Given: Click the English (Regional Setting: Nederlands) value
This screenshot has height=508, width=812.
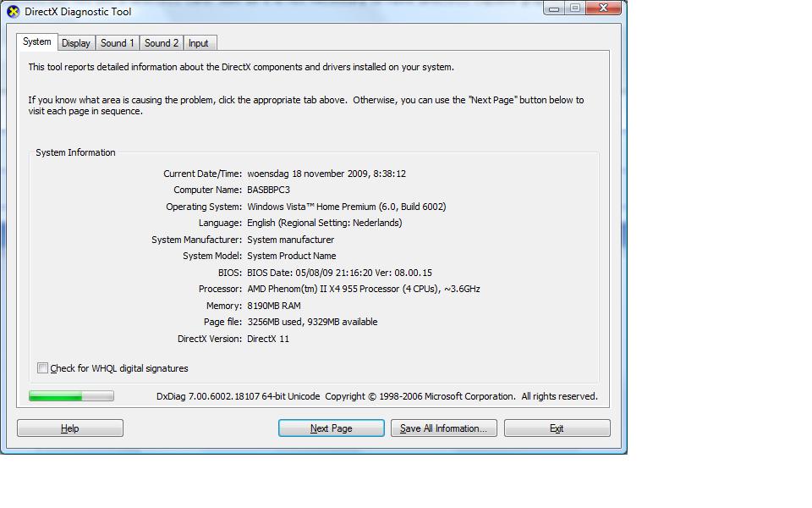Looking at the screenshot, I should coord(325,223).
